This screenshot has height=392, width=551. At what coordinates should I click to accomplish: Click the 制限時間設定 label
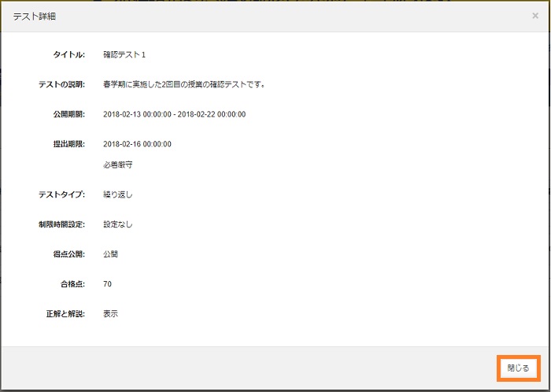61,224
